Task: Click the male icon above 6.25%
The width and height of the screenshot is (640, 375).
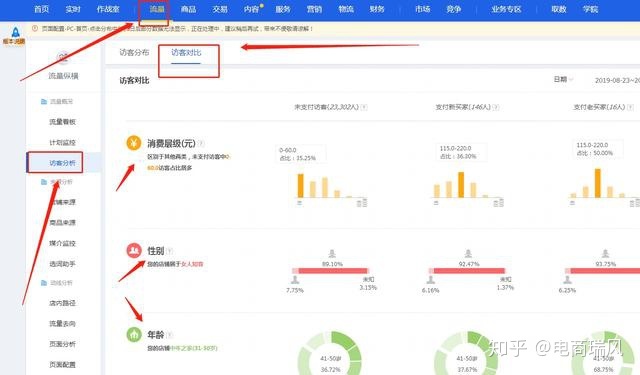Action: point(567,280)
